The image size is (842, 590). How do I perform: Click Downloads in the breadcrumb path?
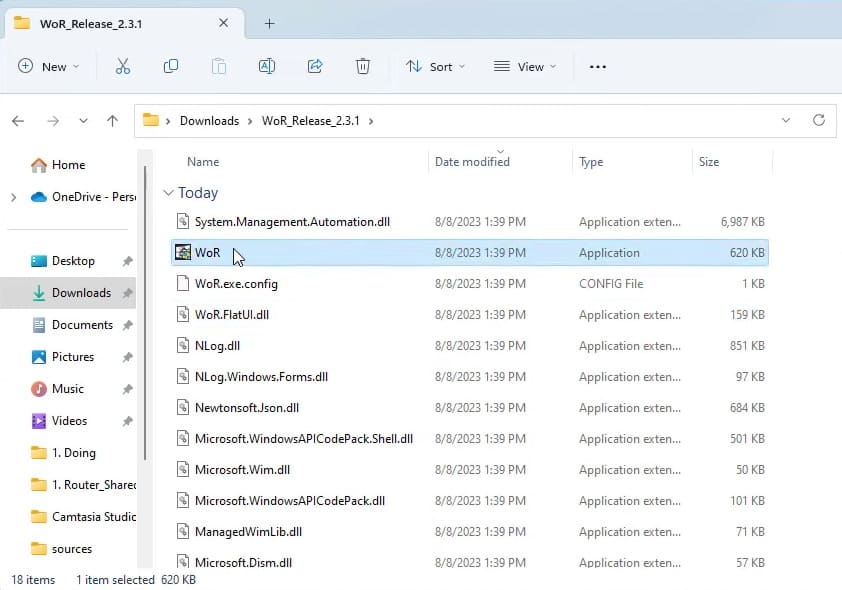click(209, 121)
